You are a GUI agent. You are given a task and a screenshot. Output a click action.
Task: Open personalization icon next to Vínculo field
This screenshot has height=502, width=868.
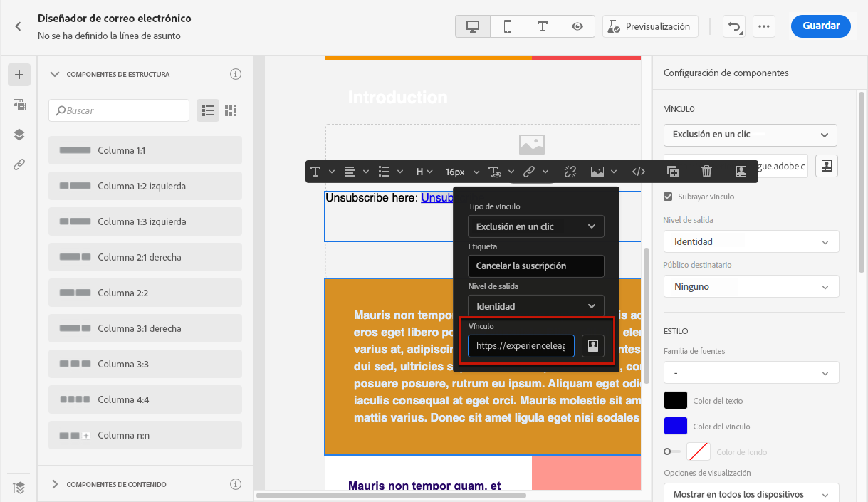[x=593, y=346]
